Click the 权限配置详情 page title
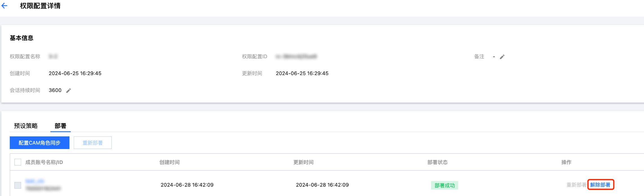Image resolution: width=644 pixels, height=196 pixels. point(40,6)
